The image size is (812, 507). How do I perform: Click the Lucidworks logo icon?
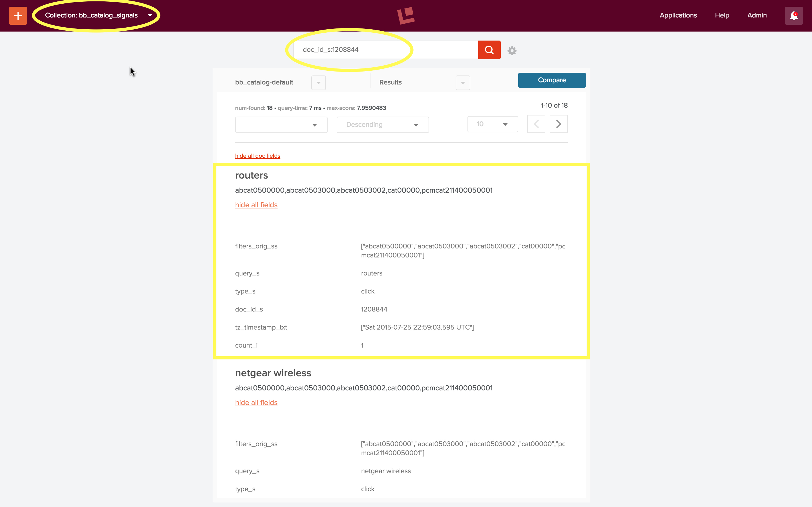pyautogui.click(x=406, y=16)
